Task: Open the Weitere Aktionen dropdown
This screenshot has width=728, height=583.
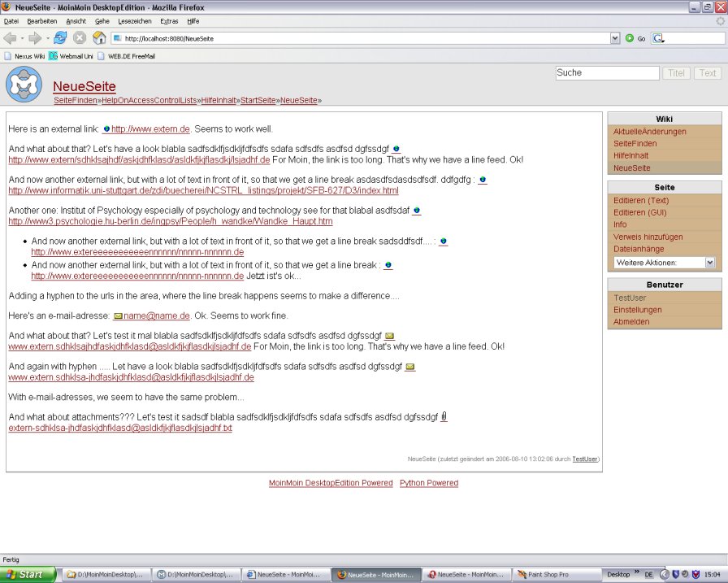Action: [x=665, y=263]
